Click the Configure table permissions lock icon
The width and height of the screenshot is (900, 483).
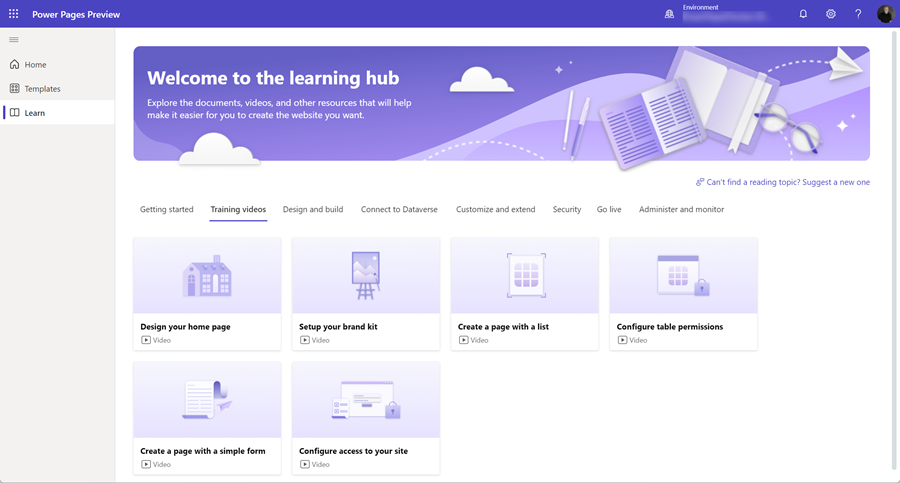(701, 287)
